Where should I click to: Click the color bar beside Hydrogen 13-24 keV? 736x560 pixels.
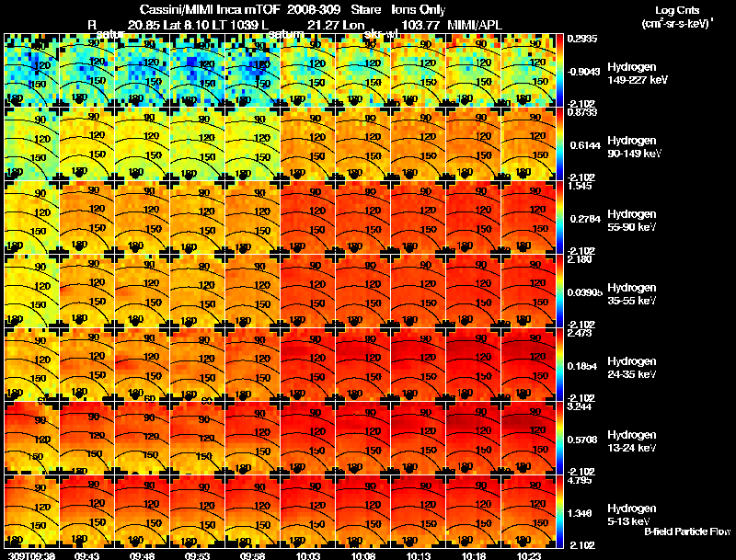[560, 438]
